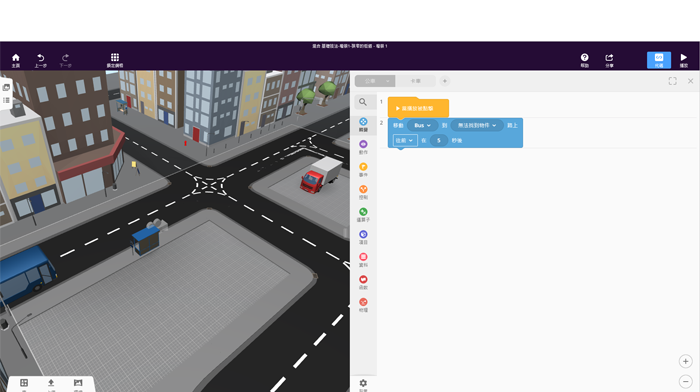Select the Physics blocks category

[x=363, y=305]
